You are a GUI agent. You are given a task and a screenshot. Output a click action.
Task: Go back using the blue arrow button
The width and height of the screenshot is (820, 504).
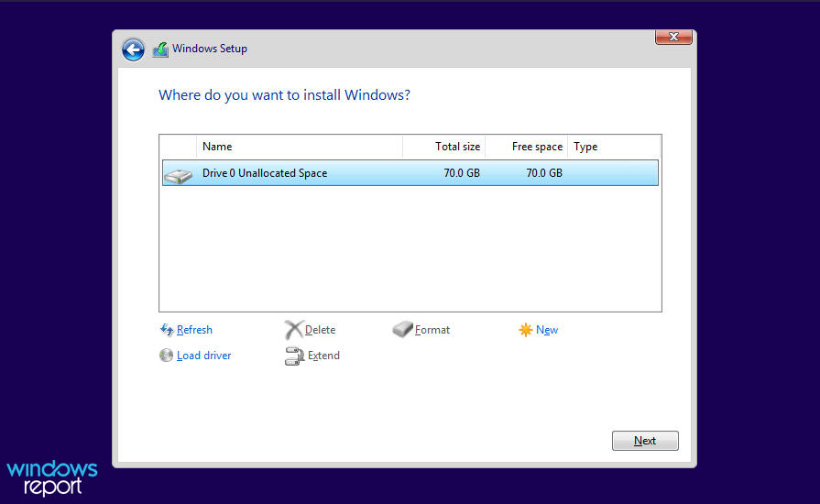pos(134,50)
